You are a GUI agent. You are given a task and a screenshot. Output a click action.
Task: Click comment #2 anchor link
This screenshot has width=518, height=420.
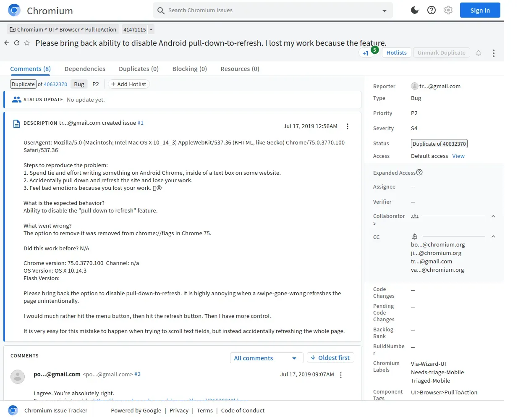pos(138,374)
